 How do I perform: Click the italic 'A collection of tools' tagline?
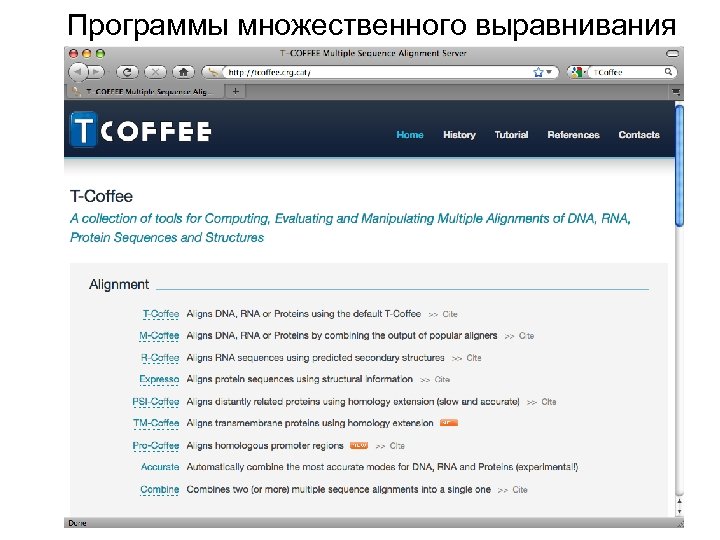[350, 228]
